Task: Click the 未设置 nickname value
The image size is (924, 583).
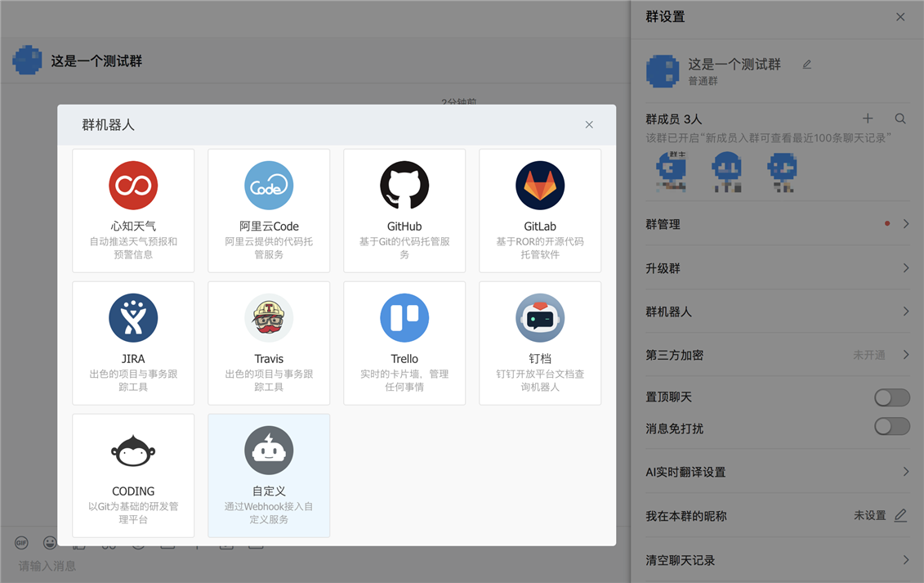Action: (x=870, y=515)
